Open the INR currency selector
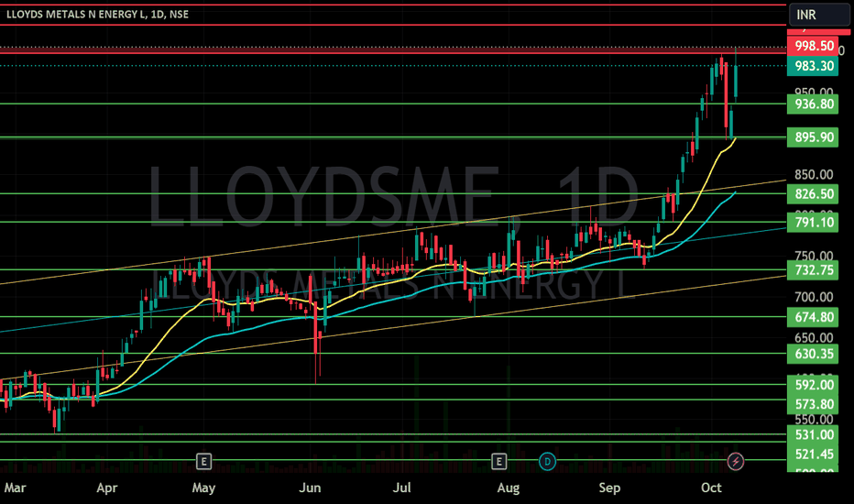Viewport: 854px width, 504px height. click(819, 15)
